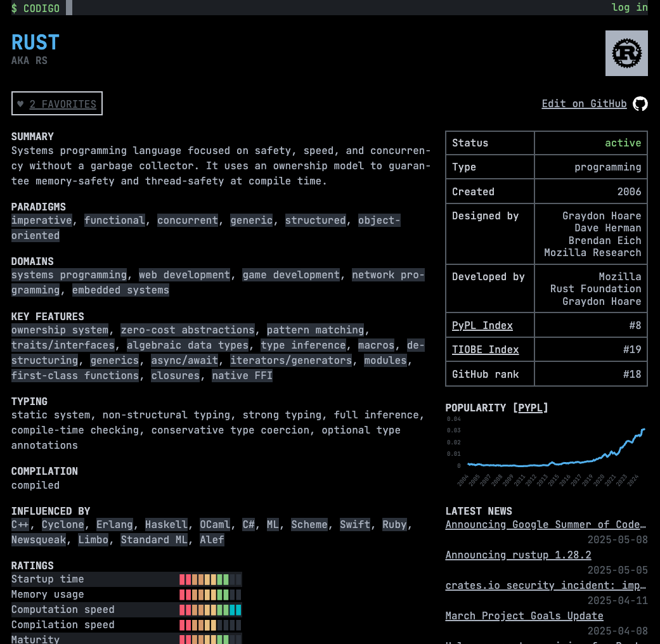The width and height of the screenshot is (660, 644).
Task: Click the PYPL popularity line chart
Action: point(547,451)
